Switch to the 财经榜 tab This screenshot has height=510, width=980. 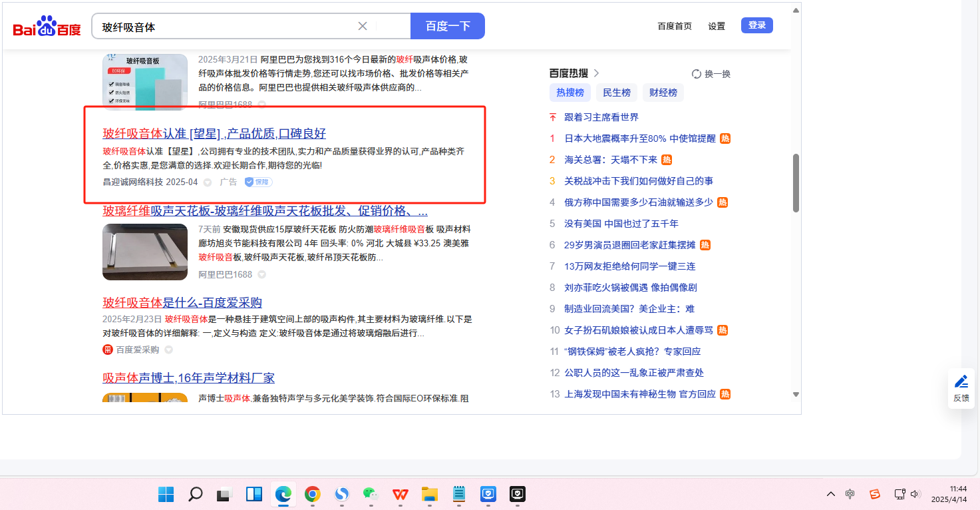pos(663,93)
